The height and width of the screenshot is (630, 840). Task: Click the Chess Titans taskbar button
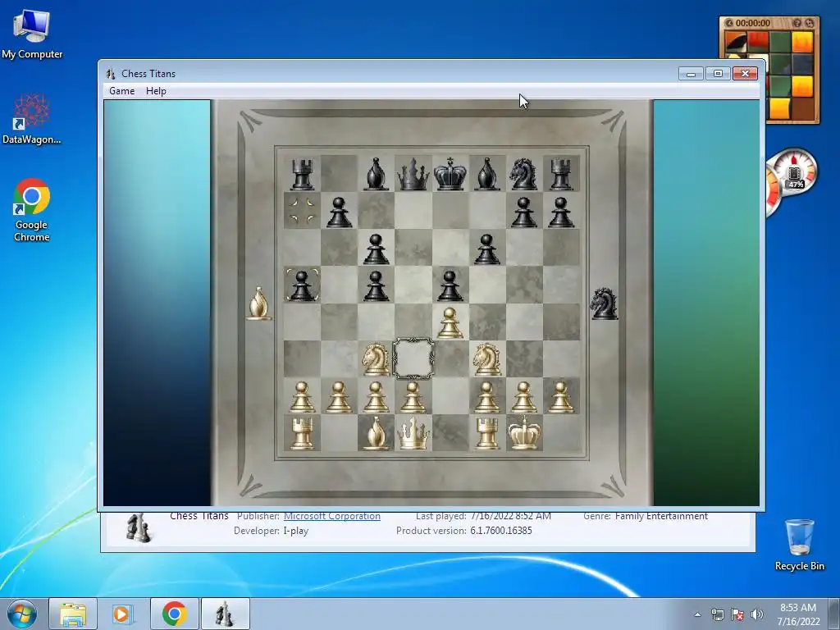pyautogui.click(x=225, y=614)
